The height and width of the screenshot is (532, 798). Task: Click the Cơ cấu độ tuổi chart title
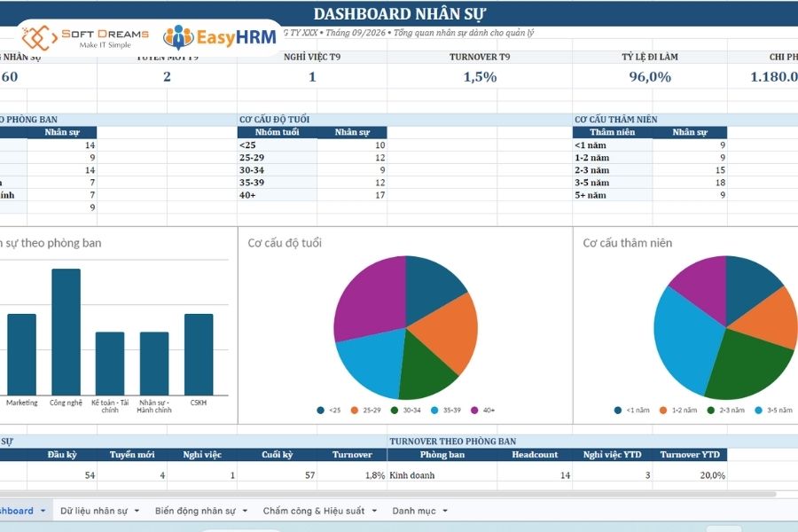(x=285, y=243)
